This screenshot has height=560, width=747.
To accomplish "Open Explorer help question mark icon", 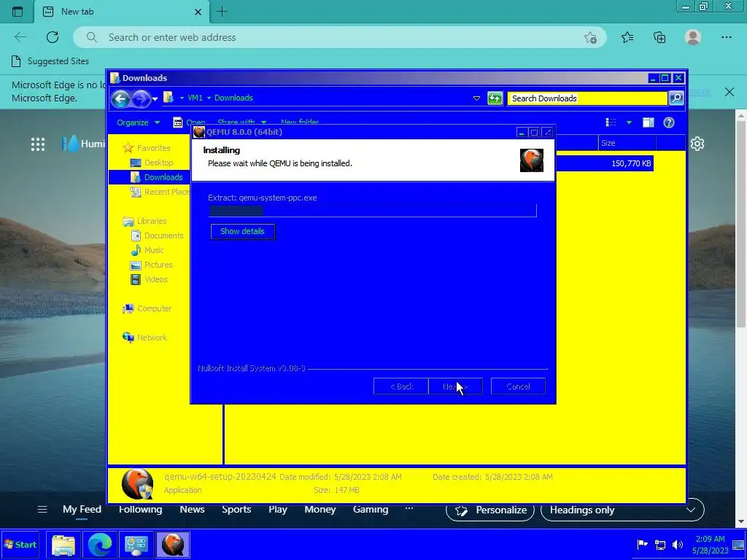I will pyautogui.click(x=669, y=122).
